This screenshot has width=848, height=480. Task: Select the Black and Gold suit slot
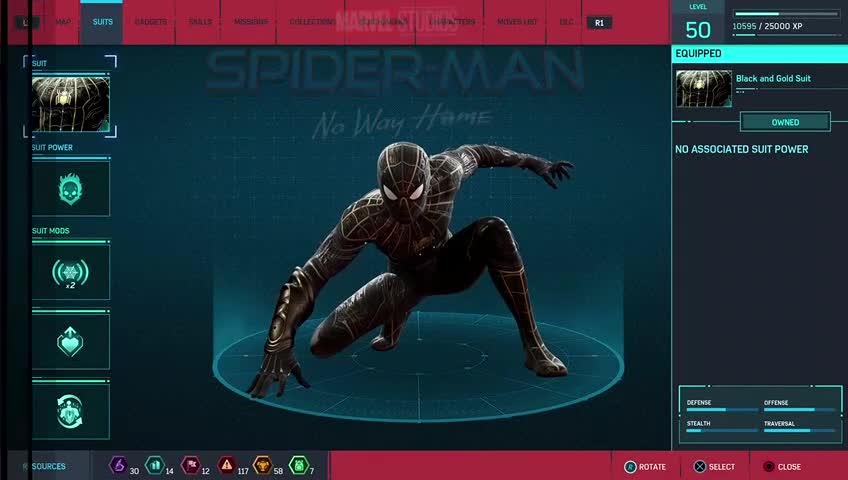click(70, 104)
